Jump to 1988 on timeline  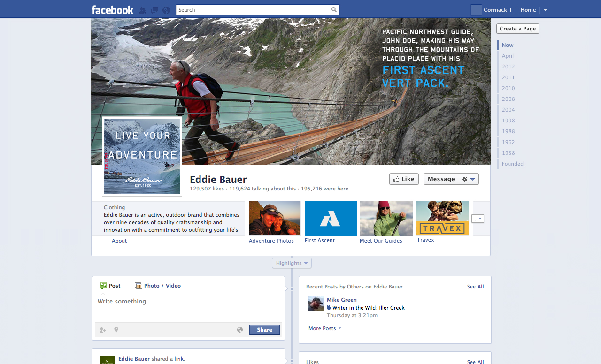(x=508, y=131)
